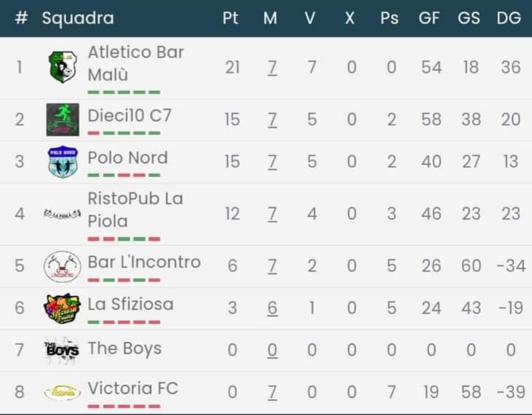
Task: Click the Squadra column header
Action: click(x=78, y=18)
